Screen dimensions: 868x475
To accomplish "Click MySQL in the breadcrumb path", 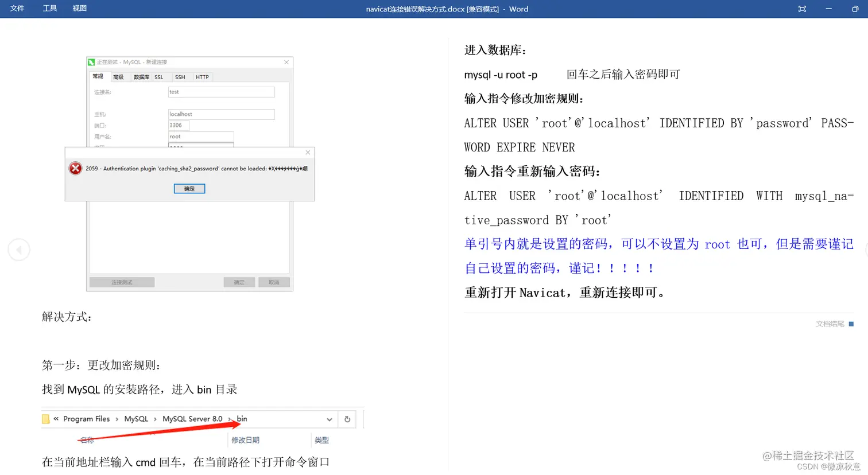I will 136,419.
